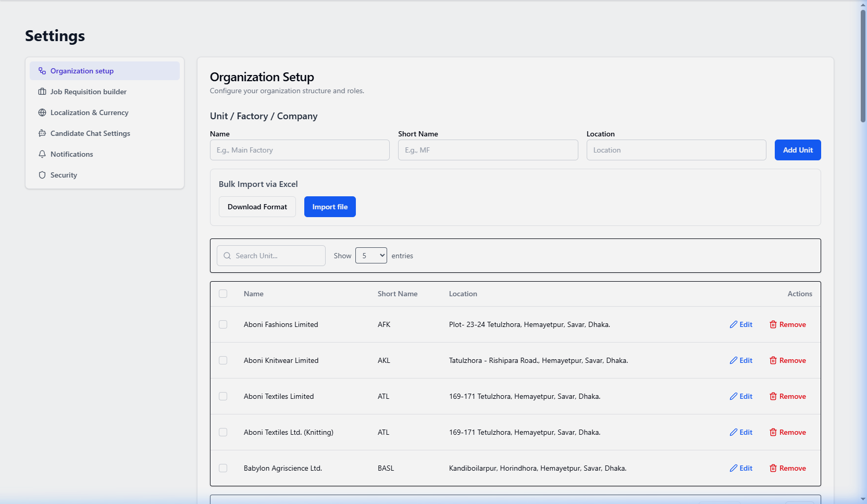Click trash icon for Aboni Knitwear Limited
Image resolution: width=867 pixels, height=504 pixels.
(x=773, y=360)
